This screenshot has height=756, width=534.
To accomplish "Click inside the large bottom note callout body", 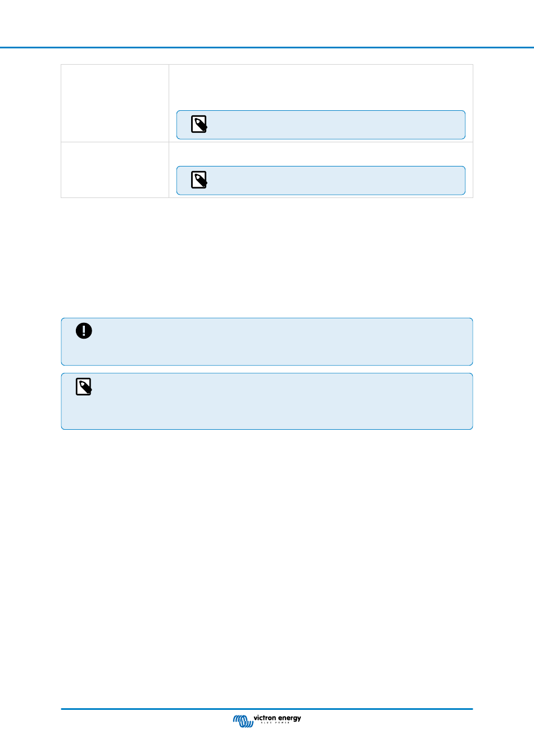I will [x=267, y=401].
